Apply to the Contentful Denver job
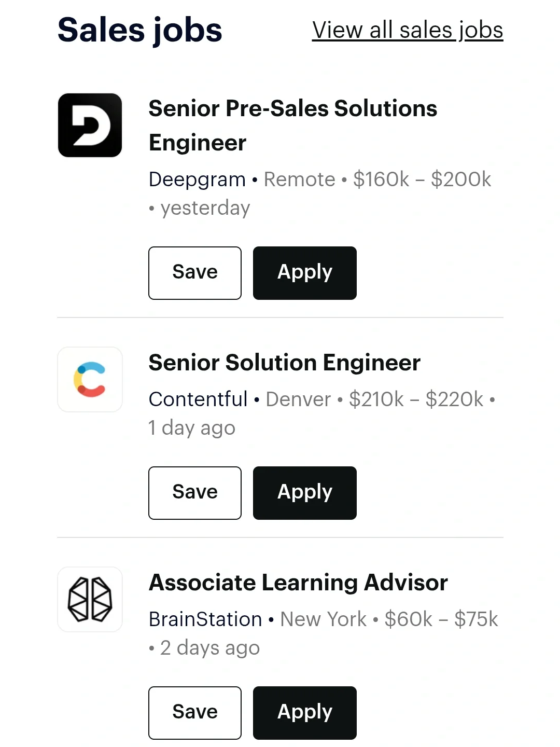The height and width of the screenshot is (747, 560). [305, 493]
